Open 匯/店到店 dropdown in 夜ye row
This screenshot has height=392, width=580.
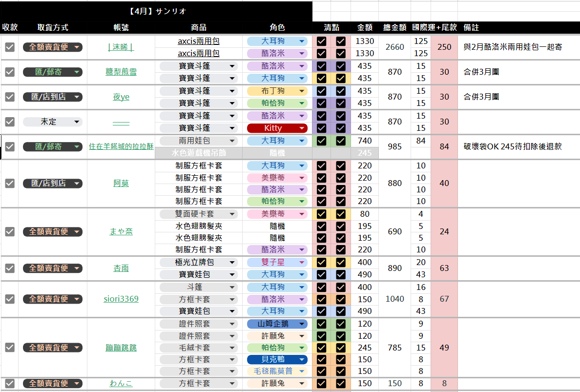(53, 97)
